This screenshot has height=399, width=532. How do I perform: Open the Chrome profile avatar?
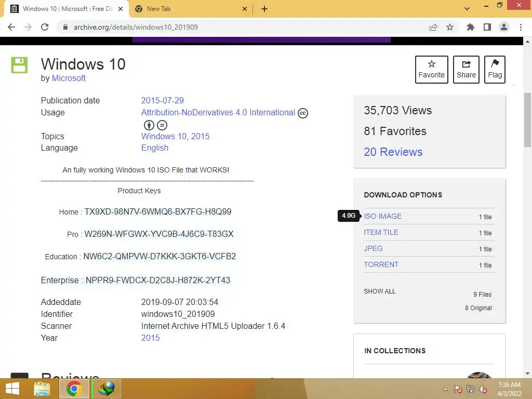[x=504, y=27]
